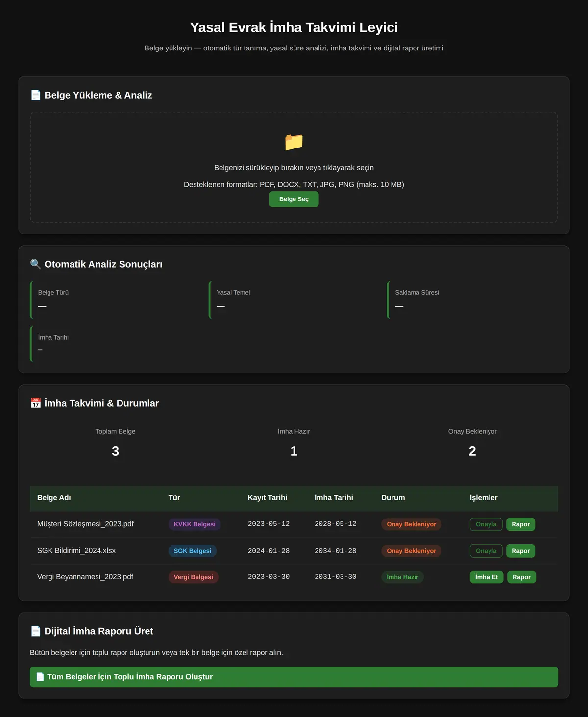Click the Yasal Temel analysis result card

coord(294,300)
